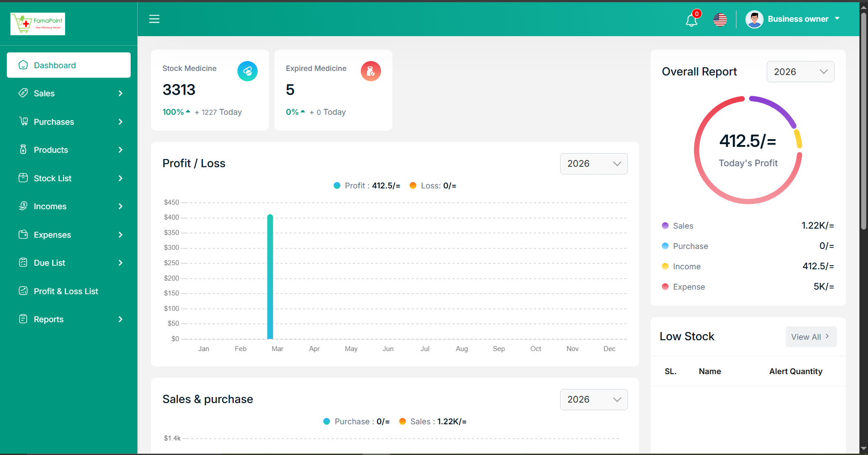The height and width of the screenshot is (455, 868).
Task: Click the Products bottle icon
Action: coord(23,150)
